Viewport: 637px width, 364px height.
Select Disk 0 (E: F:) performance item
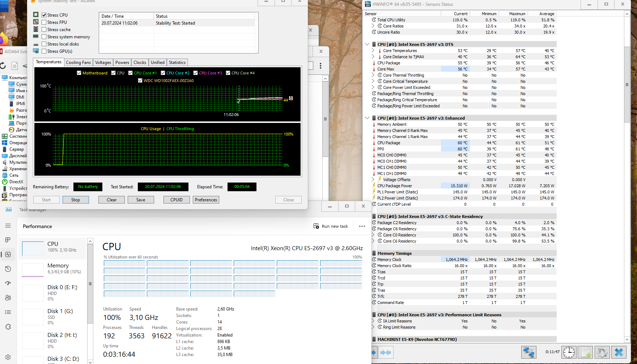tap(53, 293)
